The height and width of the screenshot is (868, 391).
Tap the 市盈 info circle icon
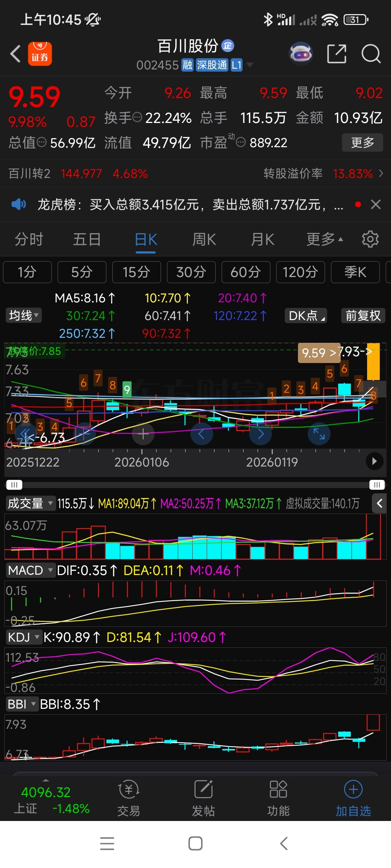pos(241,142)
